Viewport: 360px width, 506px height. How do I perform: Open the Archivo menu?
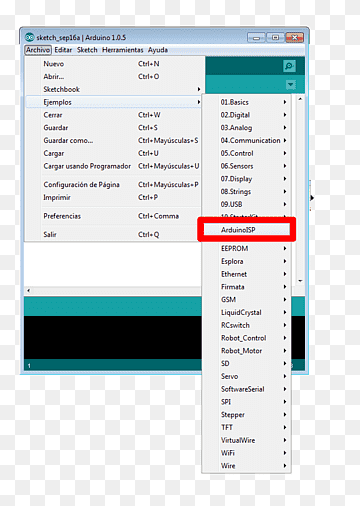(x=38, y=50)
